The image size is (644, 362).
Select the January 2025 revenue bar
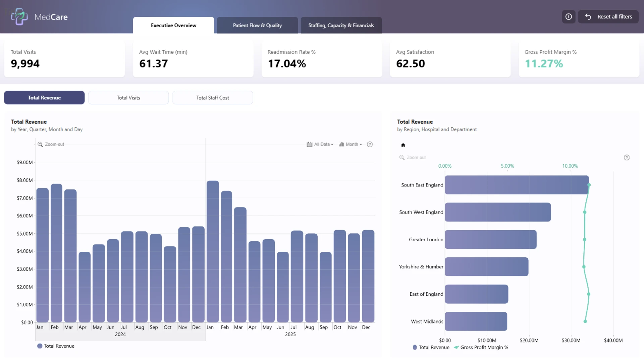(213, 252)
